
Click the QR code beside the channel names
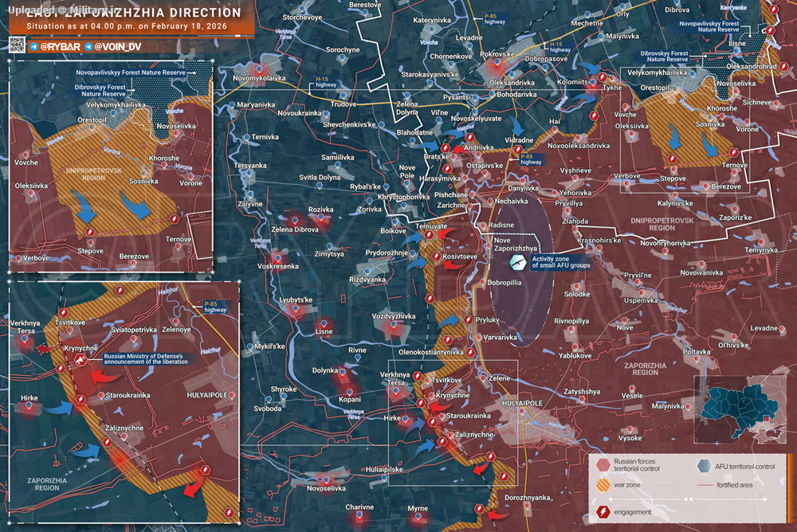[x=17, y=45]
